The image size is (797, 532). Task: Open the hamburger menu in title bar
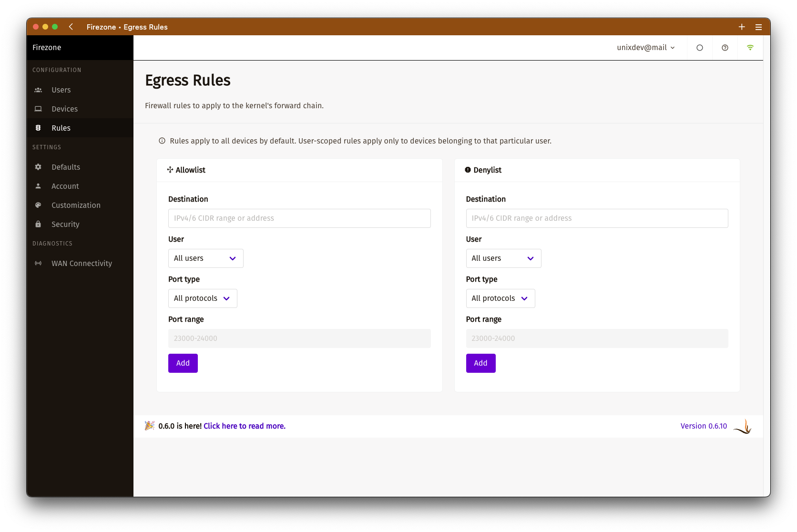[759, 27]
